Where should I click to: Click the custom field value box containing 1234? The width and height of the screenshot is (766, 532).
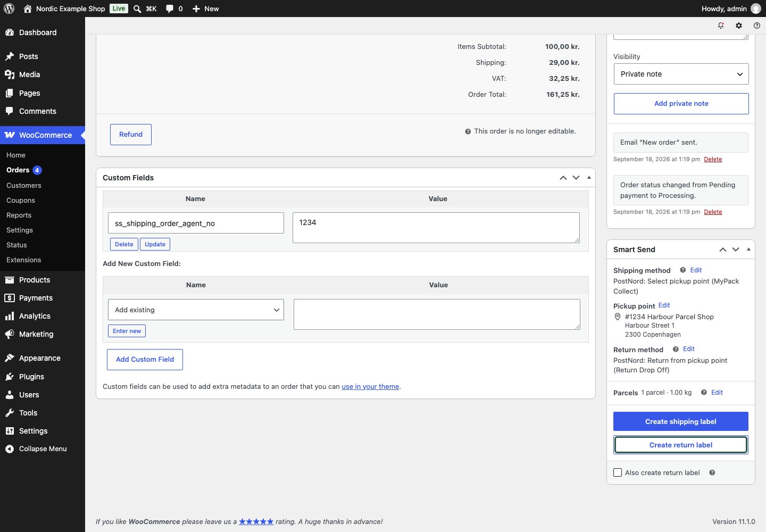point(436,228)
